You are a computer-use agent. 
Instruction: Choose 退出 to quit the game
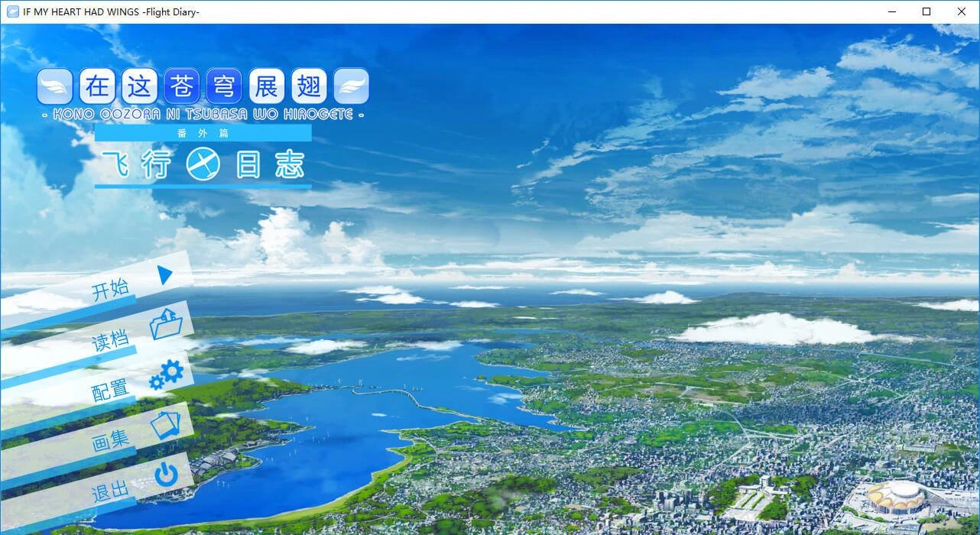(112, 492)
